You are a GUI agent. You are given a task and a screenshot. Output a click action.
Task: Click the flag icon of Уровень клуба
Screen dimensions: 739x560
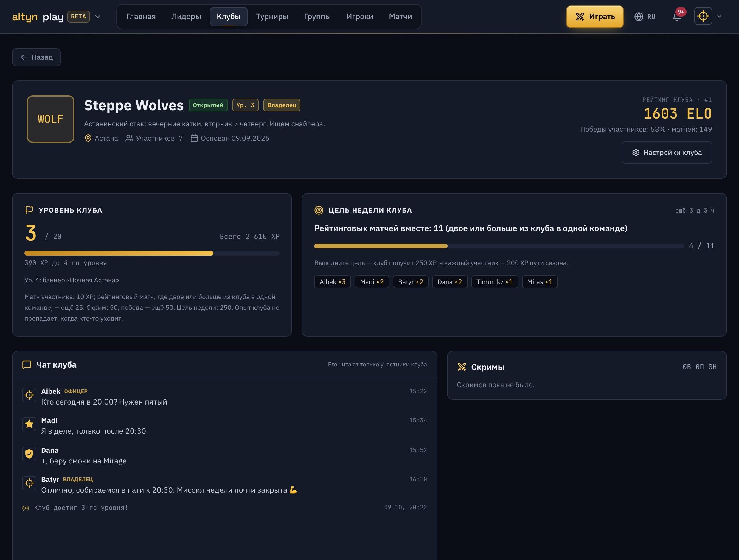(x=29, y=210)
